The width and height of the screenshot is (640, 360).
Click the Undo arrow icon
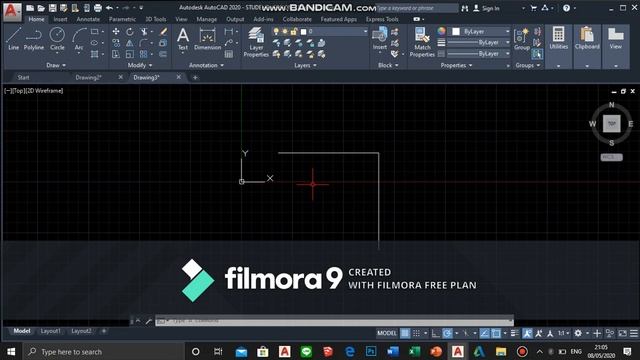(x=109, y=8)
